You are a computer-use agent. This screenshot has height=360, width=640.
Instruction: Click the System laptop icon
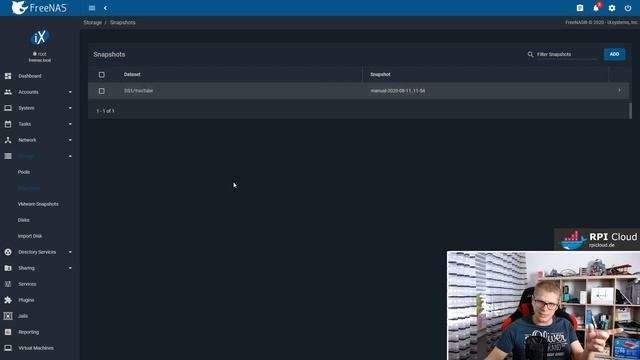click(x=8, y=108)
